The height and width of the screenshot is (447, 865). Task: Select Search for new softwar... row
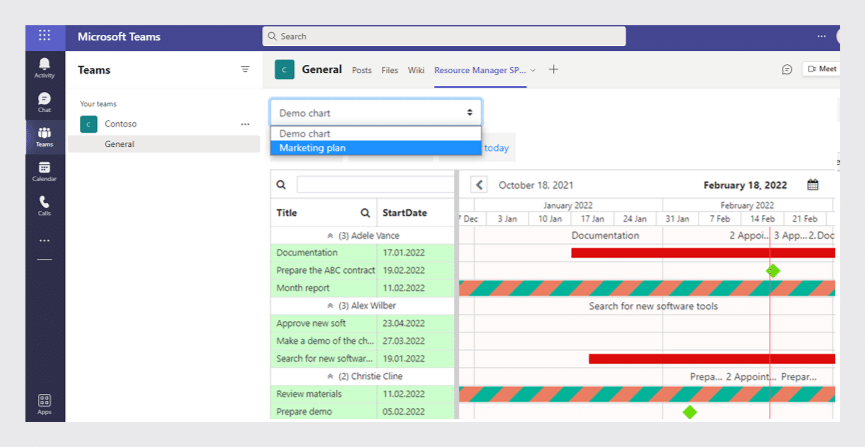pyautogui.click(x=362, y=359)
